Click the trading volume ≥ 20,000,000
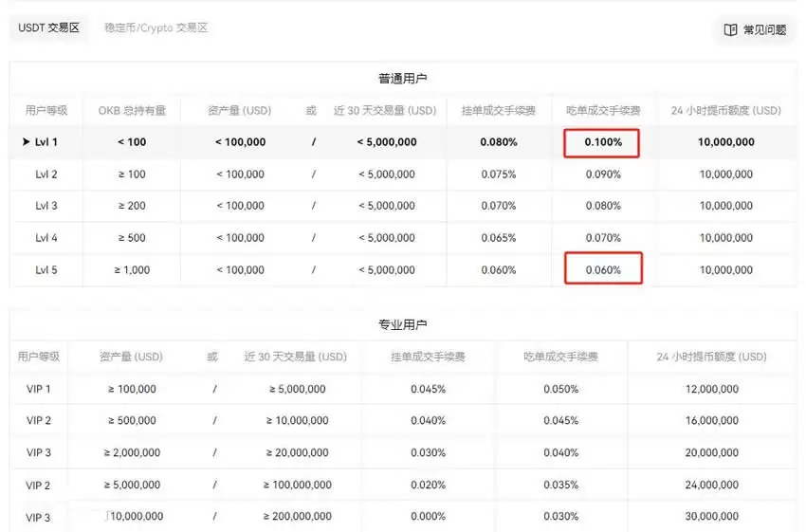The image size is (806, 532). [297, 453]
